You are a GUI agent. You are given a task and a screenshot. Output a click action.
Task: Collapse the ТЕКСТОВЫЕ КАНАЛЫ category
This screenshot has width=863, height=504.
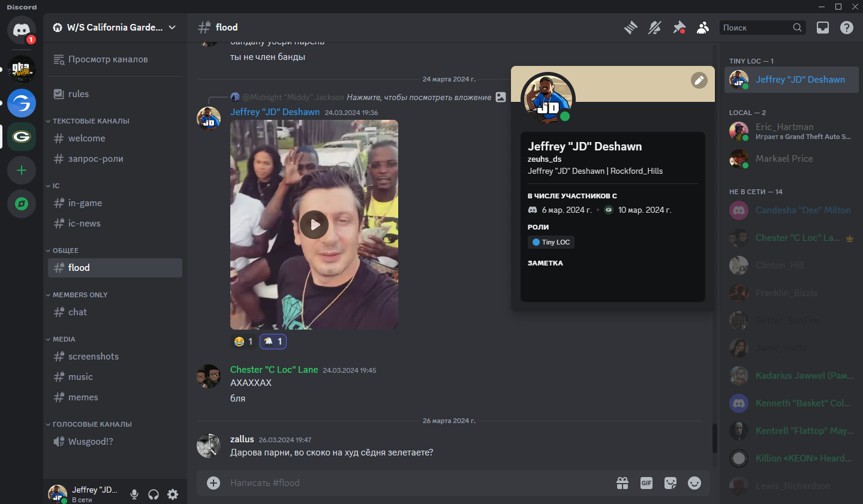(x=90, y=121)
